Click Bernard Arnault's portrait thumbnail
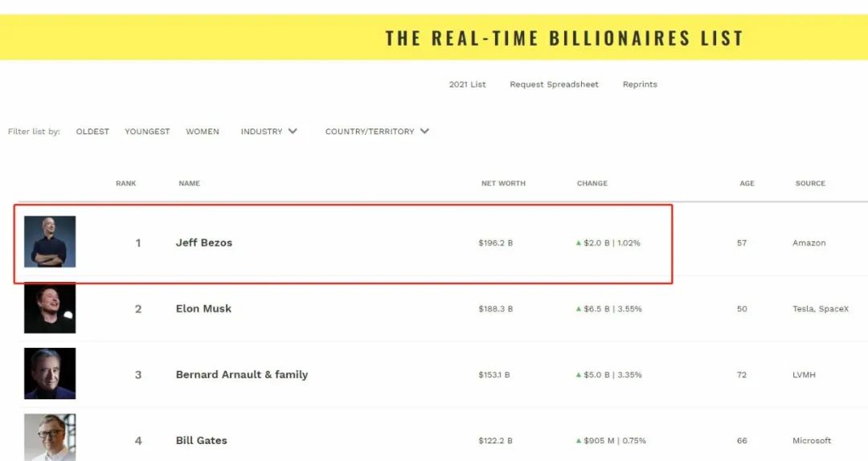The height and width of the screenshot is (461, 868). click(x=50, y=373)
